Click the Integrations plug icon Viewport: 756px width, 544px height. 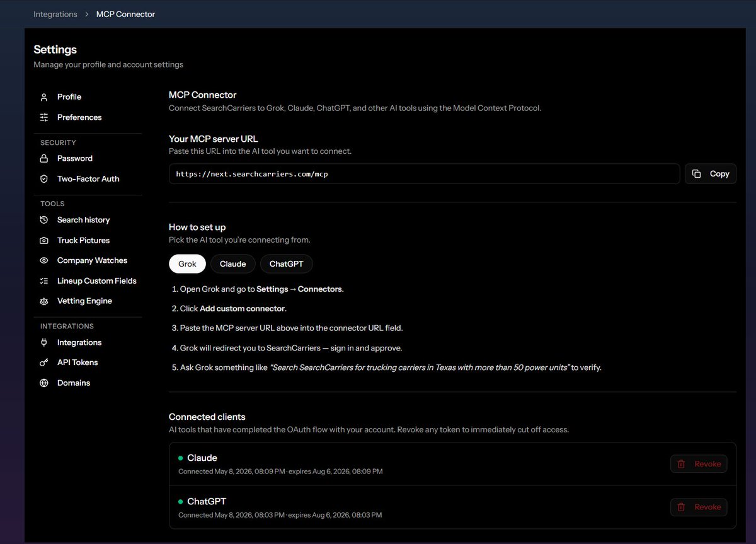(x=44, y=342)
